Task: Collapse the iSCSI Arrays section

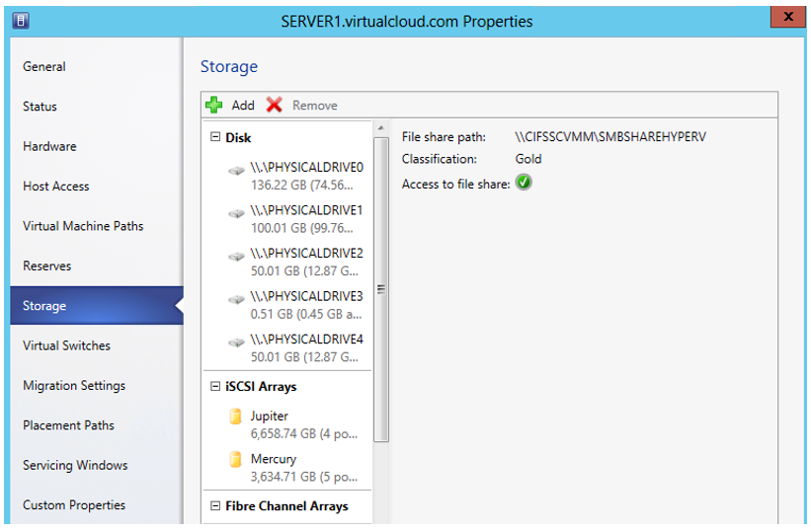Action: pos(215,386)
